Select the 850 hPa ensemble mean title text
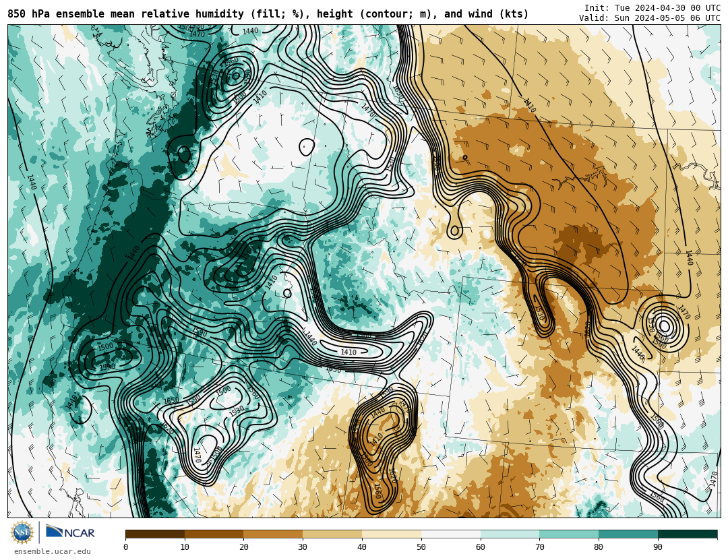 click(x=268, y=14)
